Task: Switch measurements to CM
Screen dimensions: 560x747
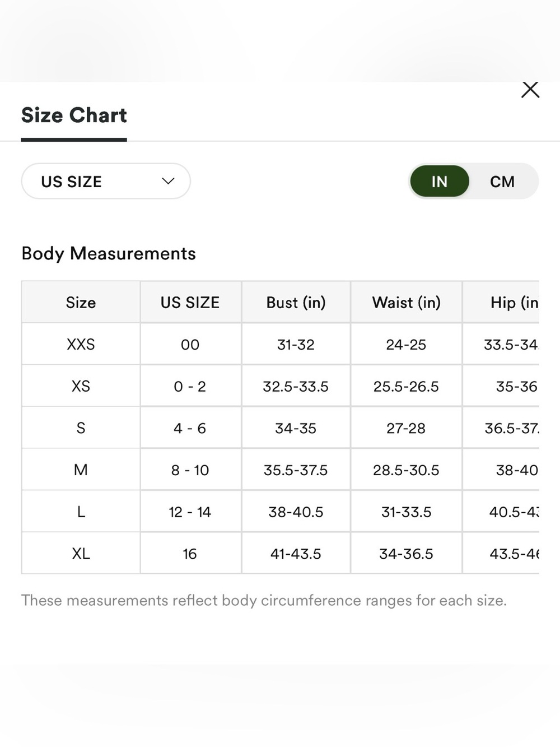Action: [x=502, y=182]
